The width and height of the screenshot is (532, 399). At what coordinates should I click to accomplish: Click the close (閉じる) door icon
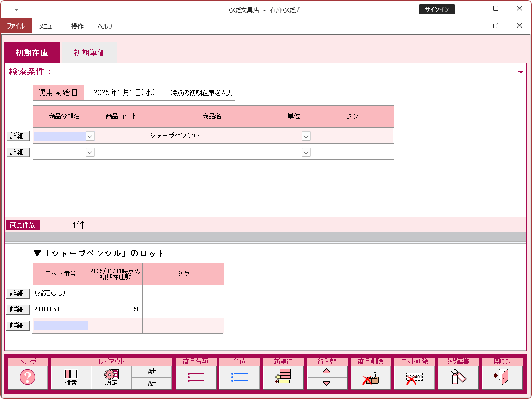[501, 377]
